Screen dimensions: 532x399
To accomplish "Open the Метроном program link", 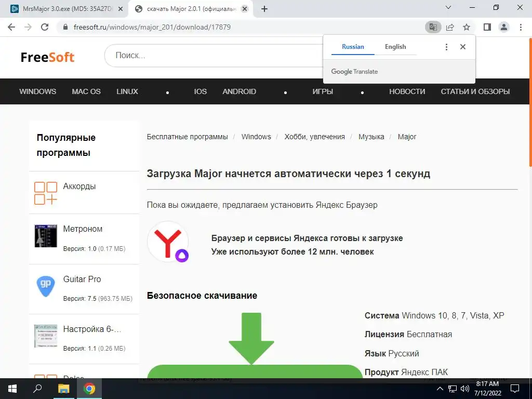I will point(83,229).
